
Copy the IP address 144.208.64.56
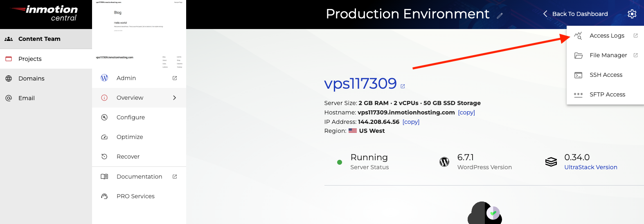click(411, 122)
